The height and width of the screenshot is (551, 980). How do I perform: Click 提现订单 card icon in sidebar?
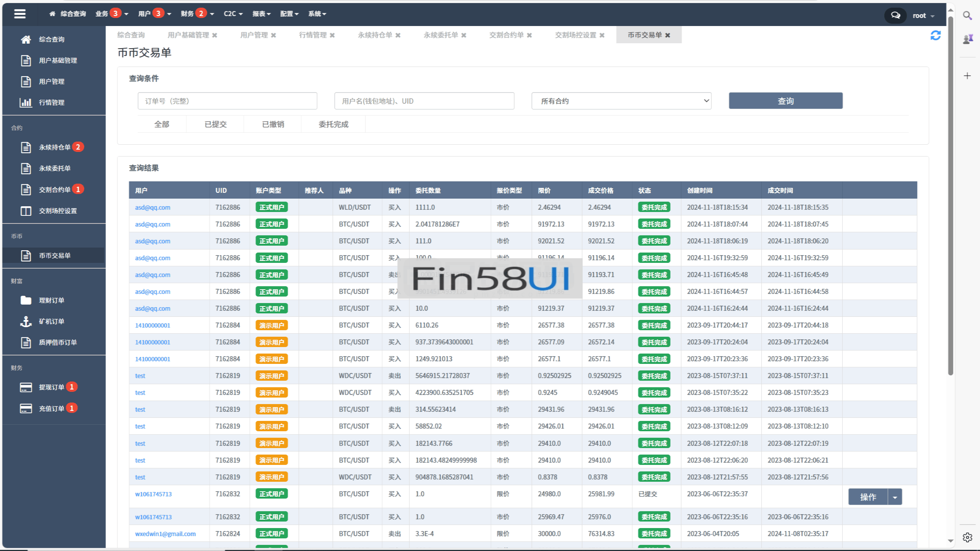pyautogui.click(x=26, y=387)
